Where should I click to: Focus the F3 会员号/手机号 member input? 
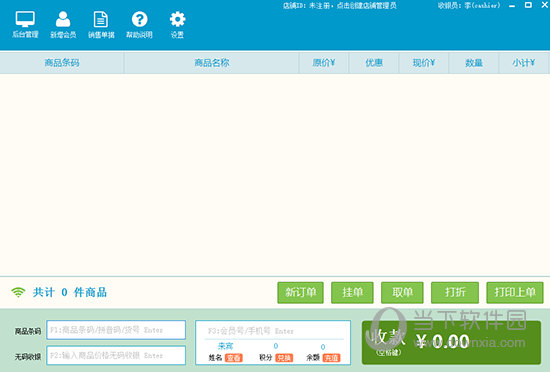(x=274, y=331)
